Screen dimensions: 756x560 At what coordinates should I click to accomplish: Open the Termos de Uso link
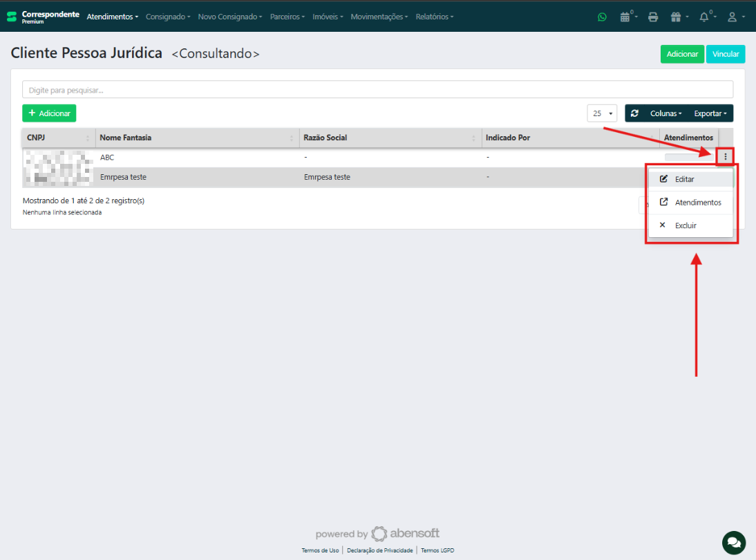coord(320,550)
